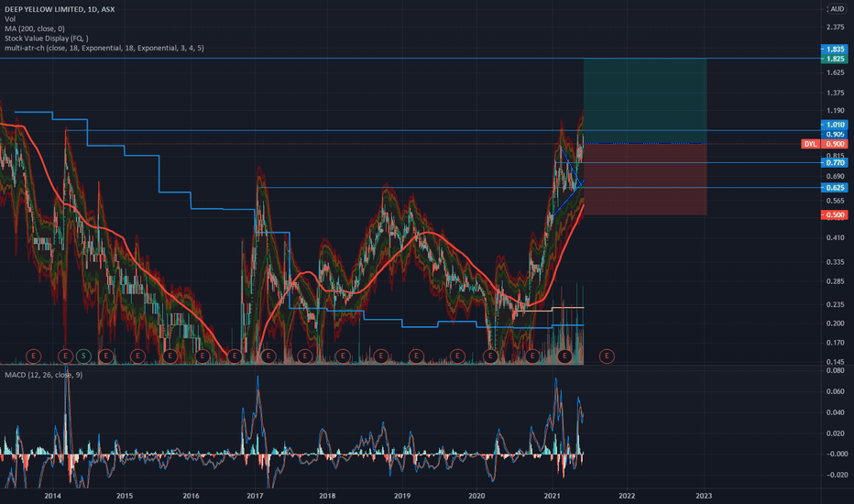854x504 pixels.
Task: Select the red stop-loss zone
Action: (x=645, y=180)
